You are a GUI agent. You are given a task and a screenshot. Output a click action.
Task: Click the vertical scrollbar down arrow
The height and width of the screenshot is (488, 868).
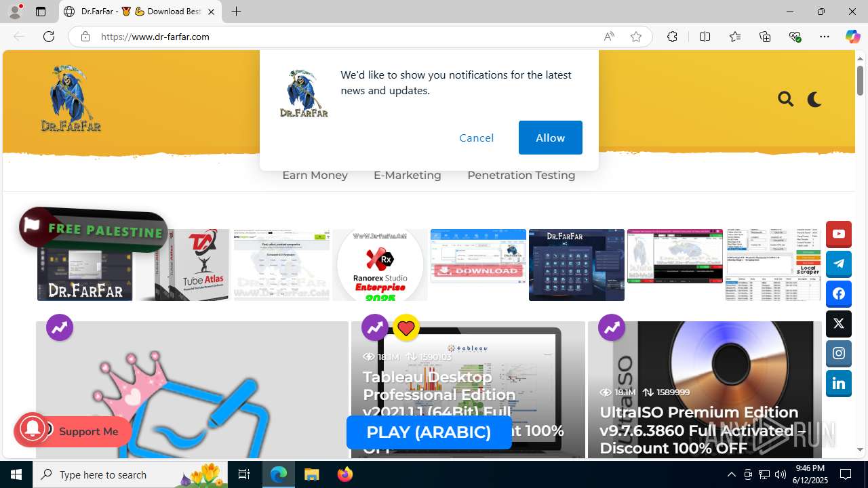click(860, 450)
